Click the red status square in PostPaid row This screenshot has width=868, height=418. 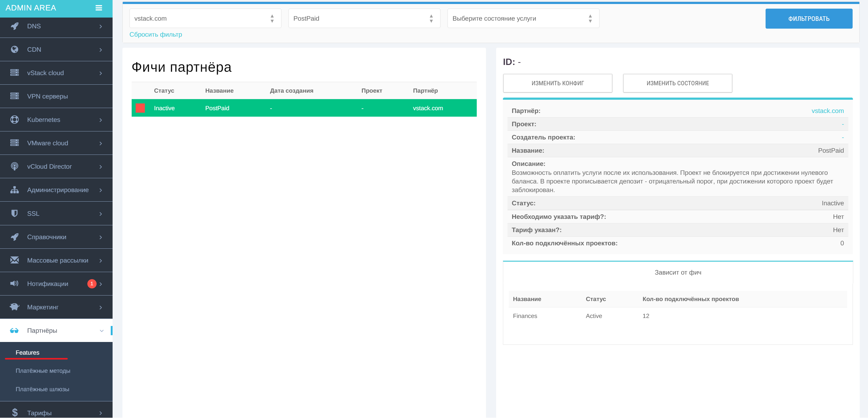coord(140,108)
